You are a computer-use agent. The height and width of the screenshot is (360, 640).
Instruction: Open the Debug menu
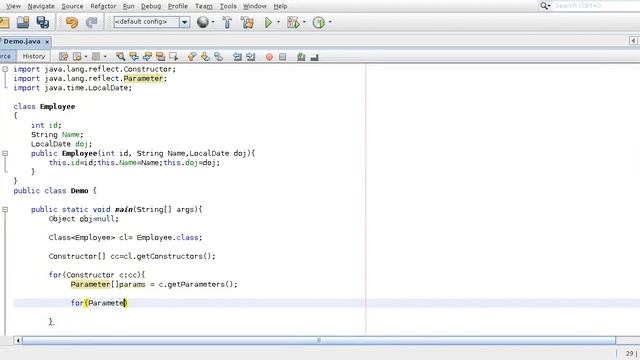151,6
